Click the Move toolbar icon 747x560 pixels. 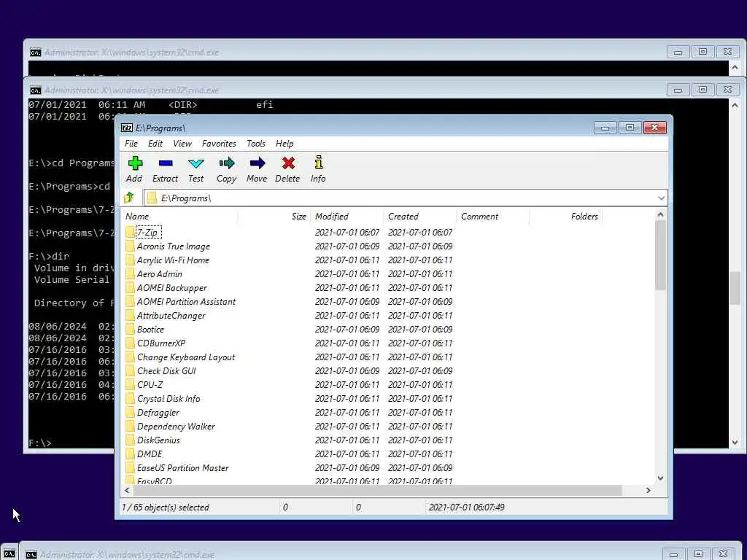[258, 163]
